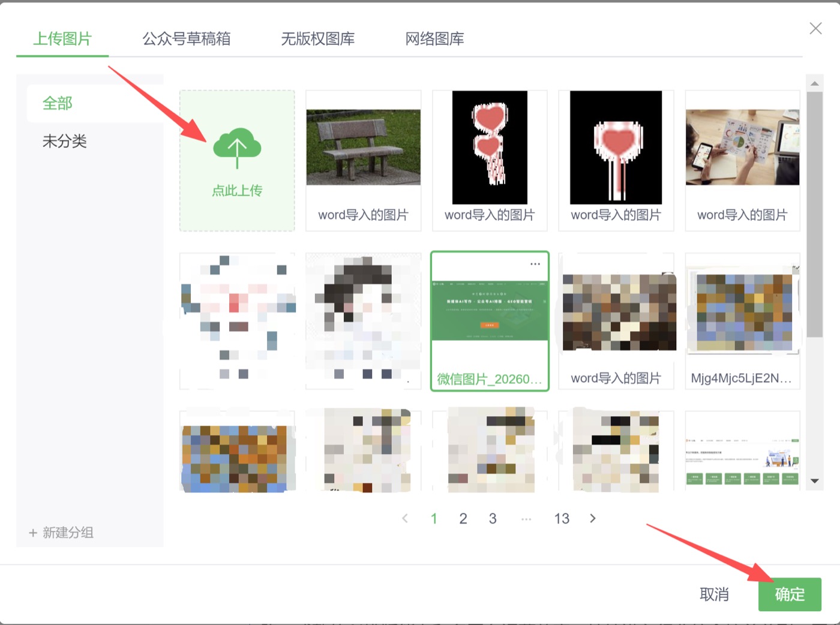Click 点此上传 text
This screenshot has width=840, height=625.
(x=237, y=191)
